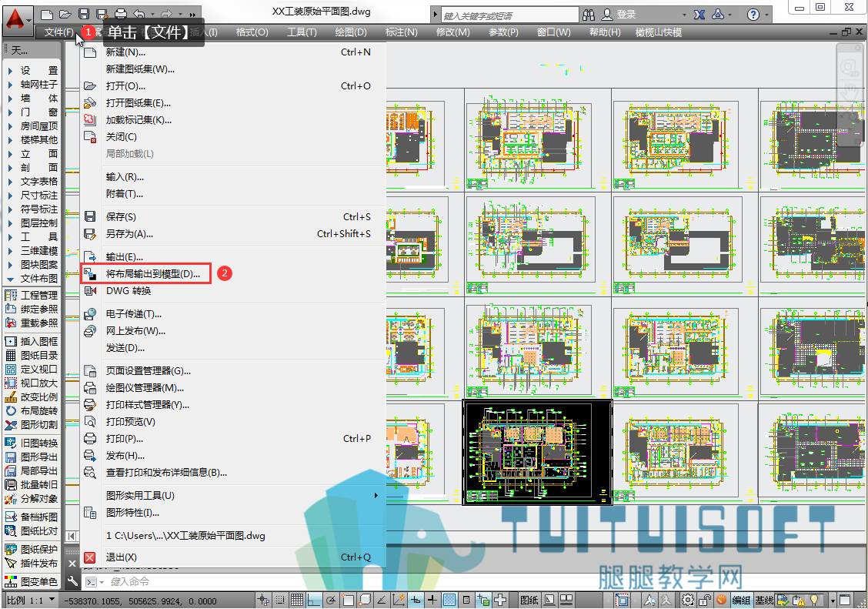Open the 登录 sign-in dropdown

tap(684, 15)
